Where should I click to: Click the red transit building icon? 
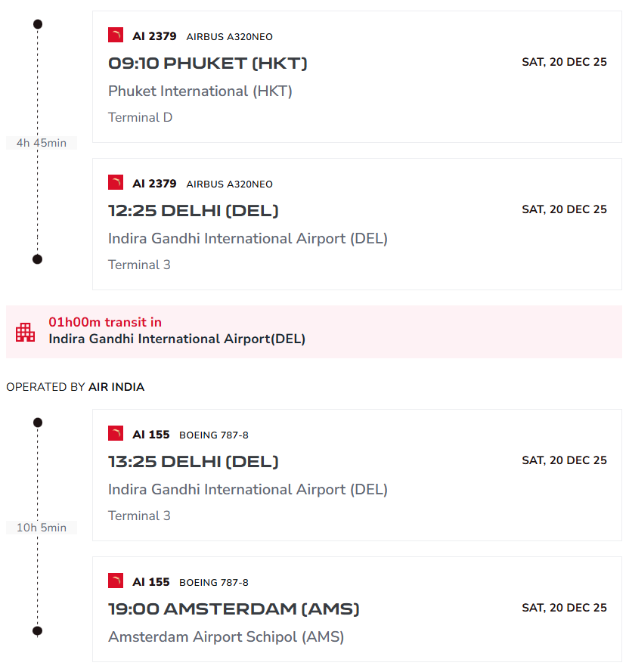(x=26, y=332)
